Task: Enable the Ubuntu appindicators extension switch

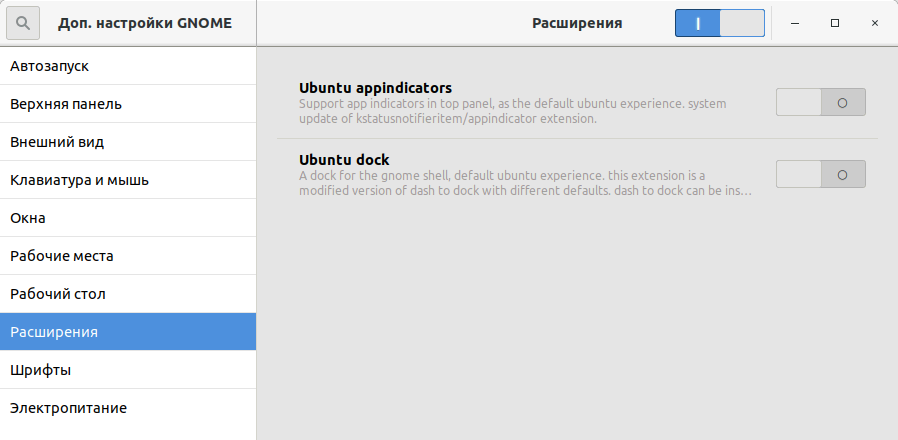Action: pos(820,103)
